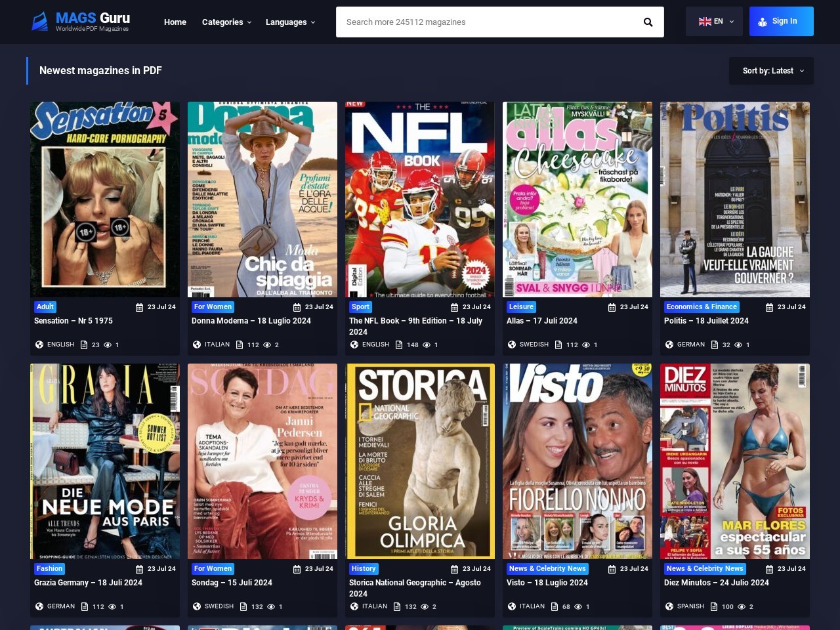Click News & Celebrity News tag on Diez Minutos
Image resolution: width=840 pixels, height=630 pixels.
pos(705,568)
